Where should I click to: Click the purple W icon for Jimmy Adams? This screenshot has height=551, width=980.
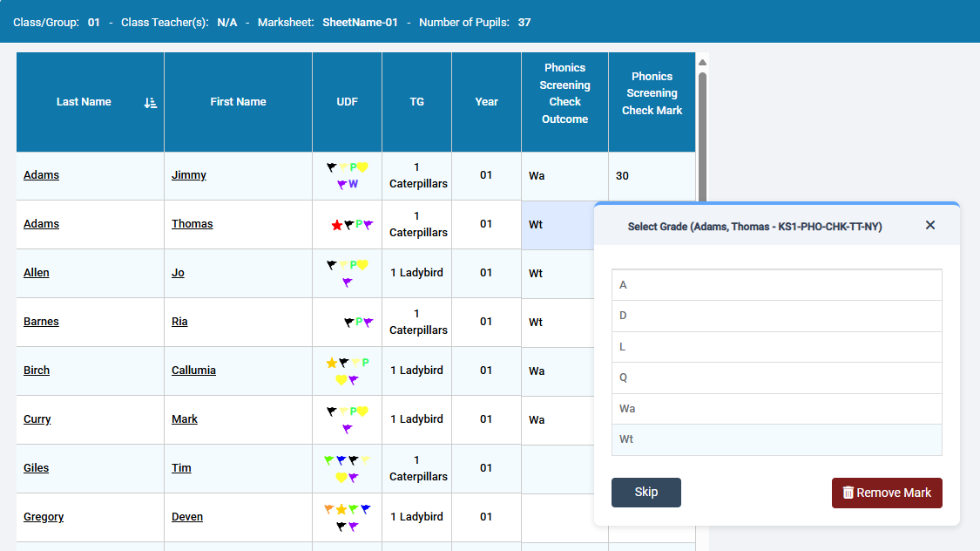click(x=353, y=184)
